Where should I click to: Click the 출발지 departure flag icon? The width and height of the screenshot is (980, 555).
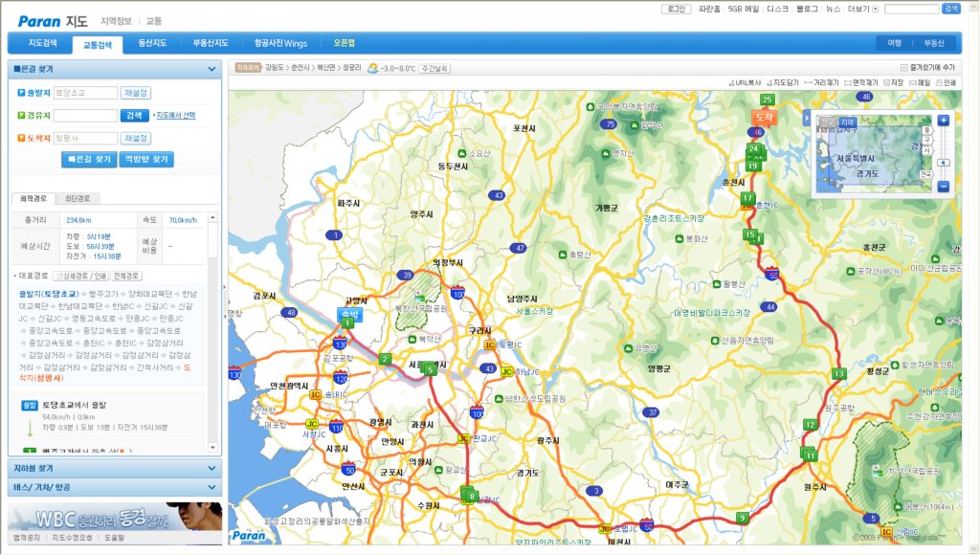21,93
